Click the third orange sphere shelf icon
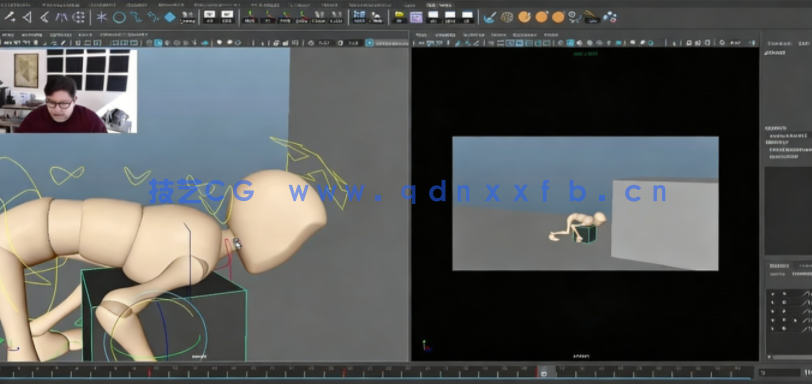This screenshot has width=812, height=384. (x=558, y=17)
